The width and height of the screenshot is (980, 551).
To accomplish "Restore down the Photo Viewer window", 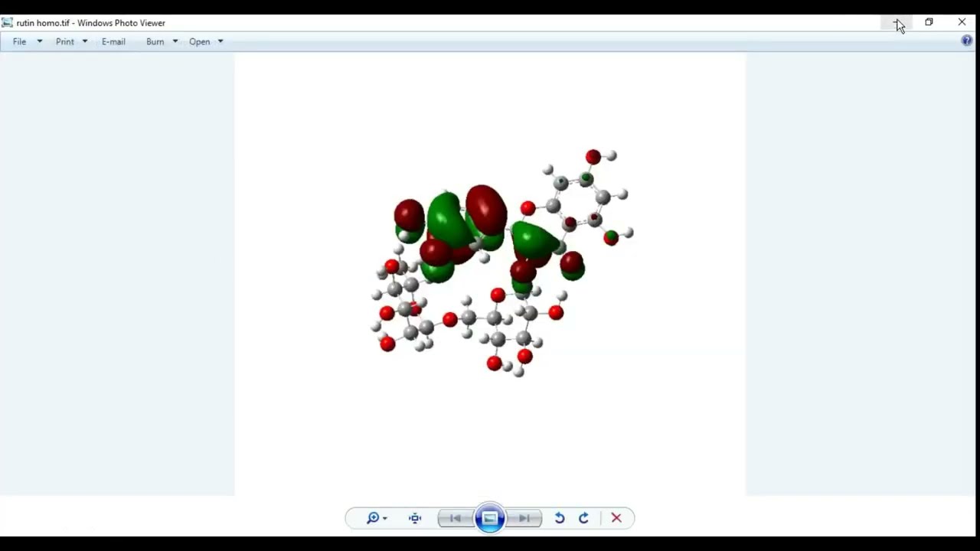I will click(x=929, y=22).
